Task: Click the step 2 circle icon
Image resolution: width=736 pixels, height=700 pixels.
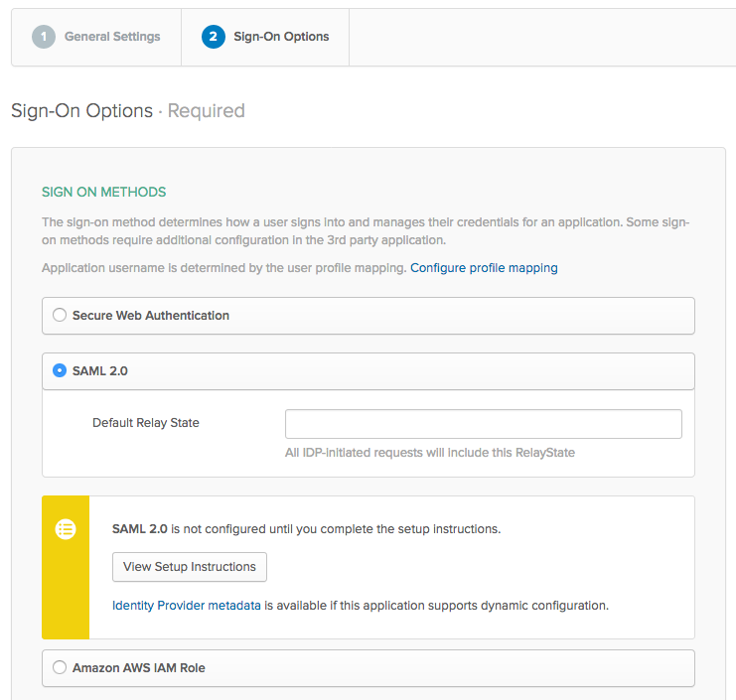Action: (x=214, y=37)
